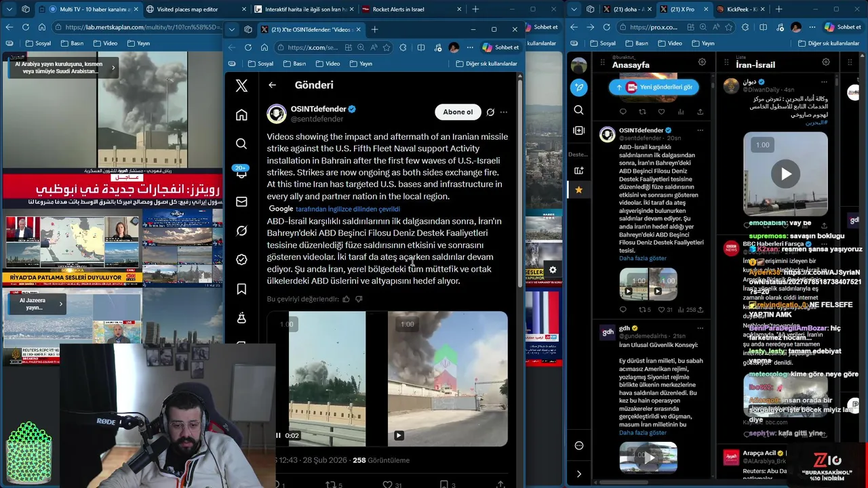Viewport: 868px width, 488px height.
Task: Rate translation with thumbs down
Action: click(x=359, y=299)
